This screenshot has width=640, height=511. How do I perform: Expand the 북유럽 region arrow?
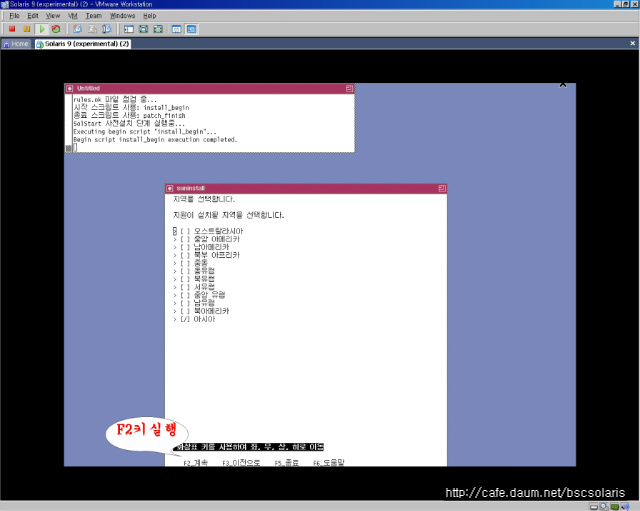pyautogui.click(x=175, y=279)
